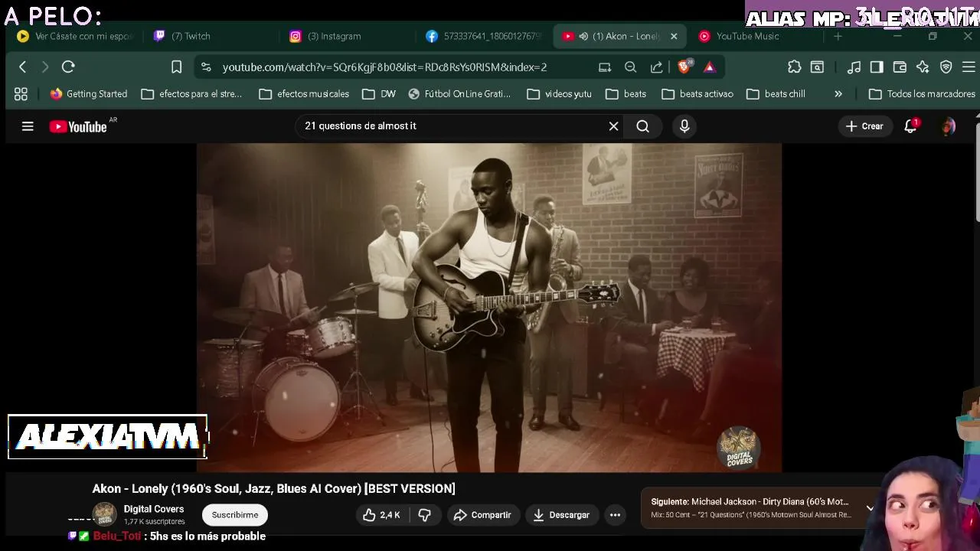980x551 pixels.
Task: Click the zoom magnifier icon in address bar
Action: pyautogui.click(x=630, y=67)
